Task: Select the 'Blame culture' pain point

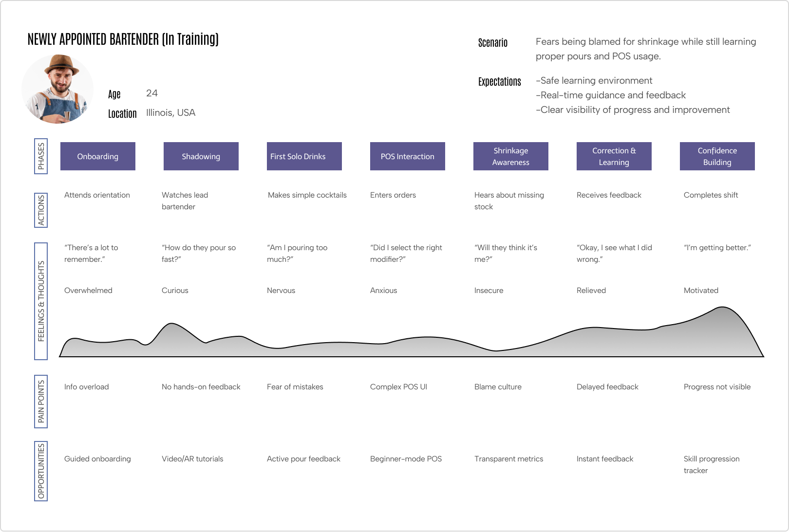Action: [498, 387]
